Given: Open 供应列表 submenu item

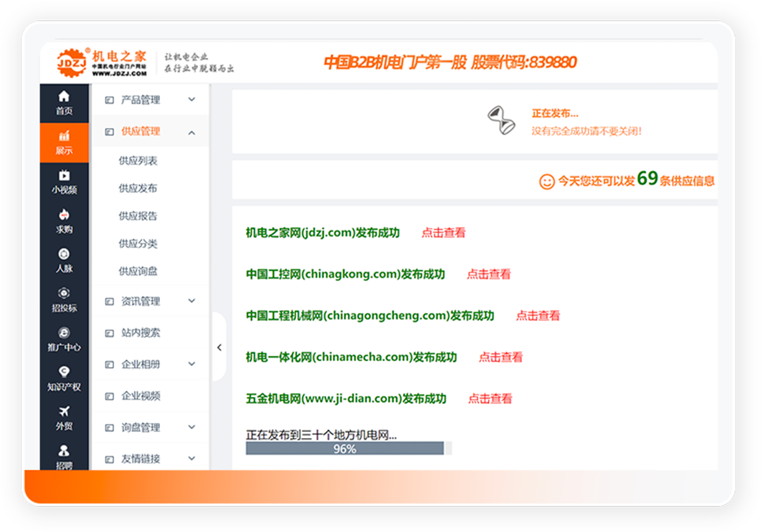Looking at the screenshot, I should (138, 161).
